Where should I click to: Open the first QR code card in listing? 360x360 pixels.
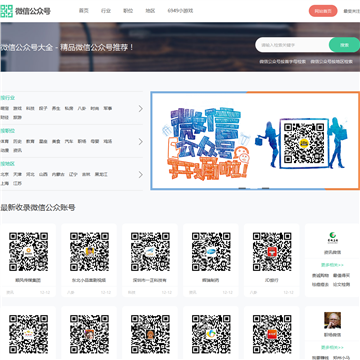tap(28, 260)
